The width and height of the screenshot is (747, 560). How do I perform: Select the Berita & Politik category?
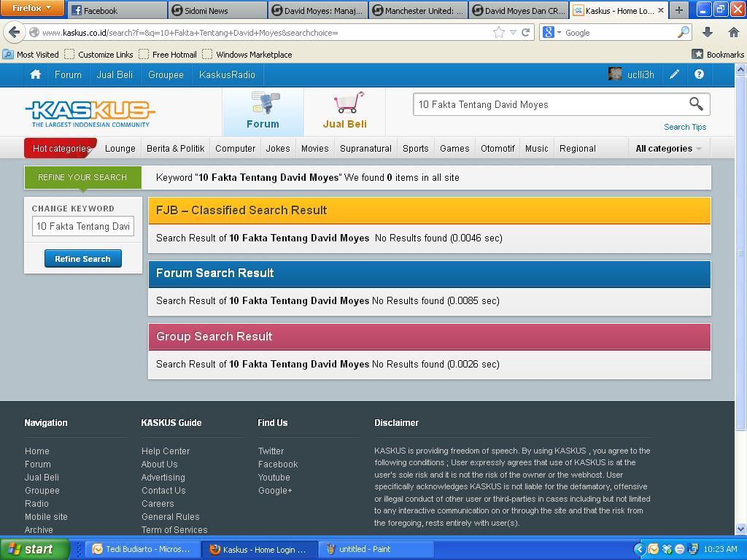pyautogui.click(x=175, y=149)
